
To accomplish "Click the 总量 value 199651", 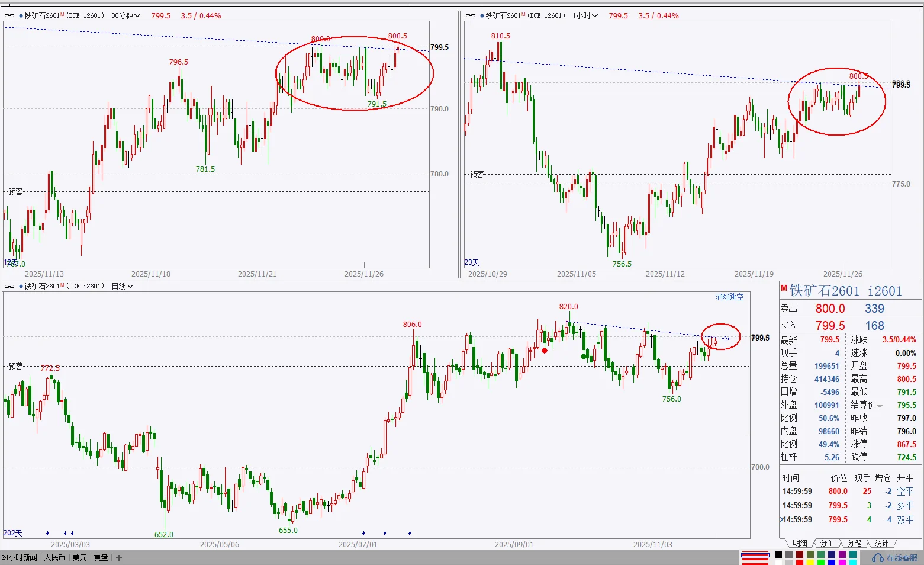I will coord(826,367).
